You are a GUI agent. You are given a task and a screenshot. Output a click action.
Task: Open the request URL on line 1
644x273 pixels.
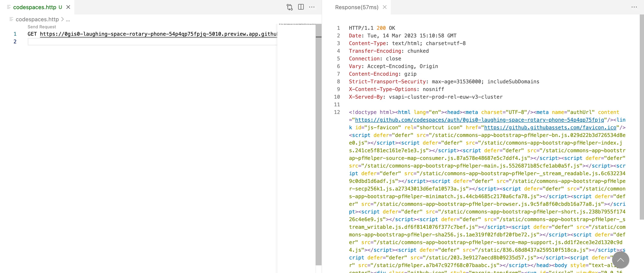pos(158,34)
